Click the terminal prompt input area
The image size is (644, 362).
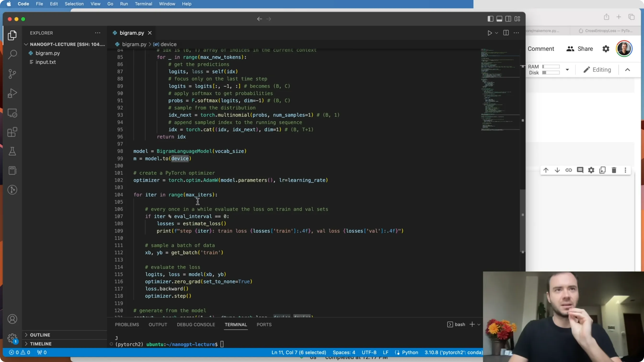(222, 344)
